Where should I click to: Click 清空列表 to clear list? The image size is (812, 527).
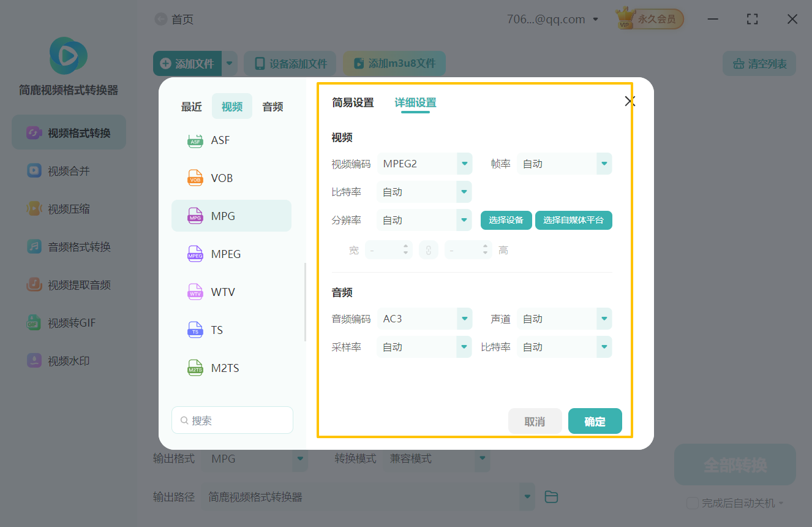pos(759,63)
